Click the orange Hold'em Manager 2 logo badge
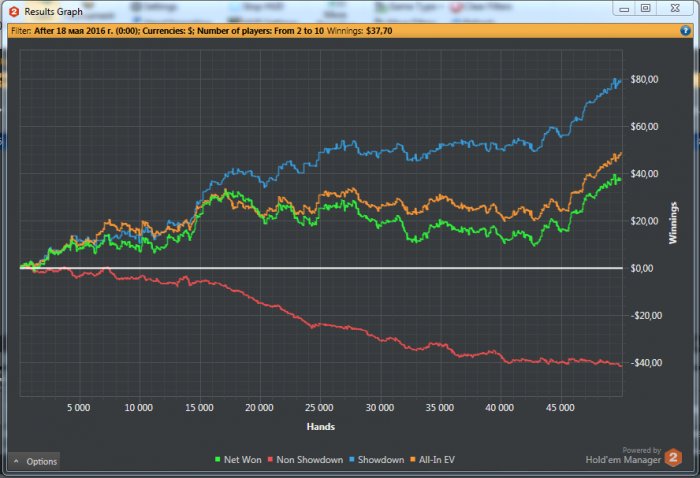Screen dimensions: 700x478 coord(673,458)
